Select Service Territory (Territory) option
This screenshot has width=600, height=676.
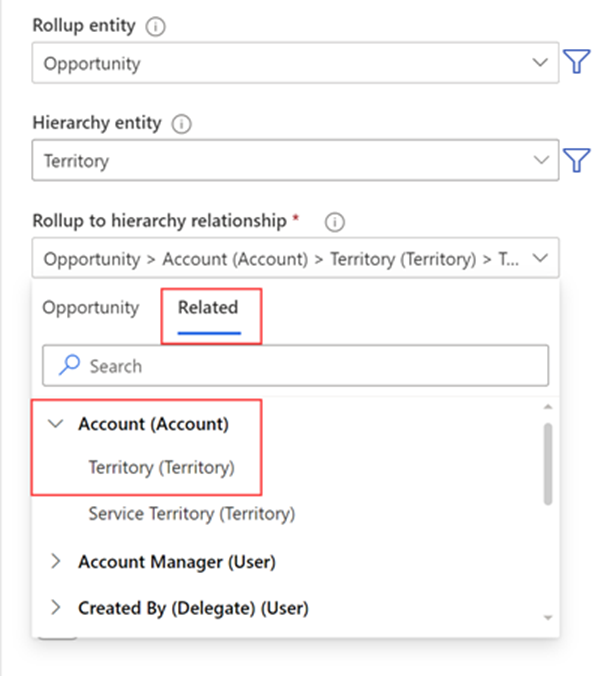click(191, 514)
